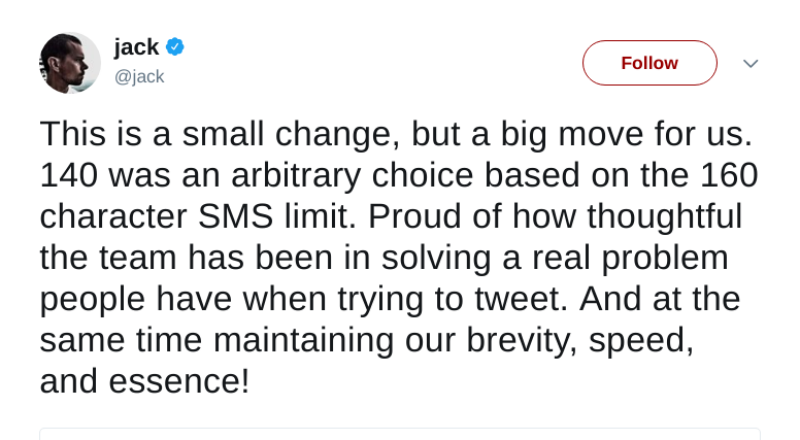
Task: Open the embedded card below the tweet
Action: (400, 434)
